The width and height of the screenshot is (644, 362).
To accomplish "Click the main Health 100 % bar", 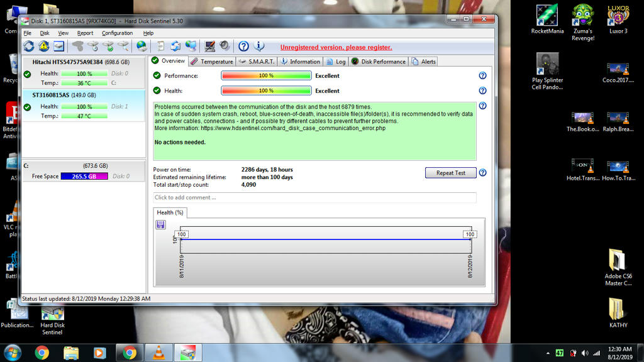I will [266, 90].
